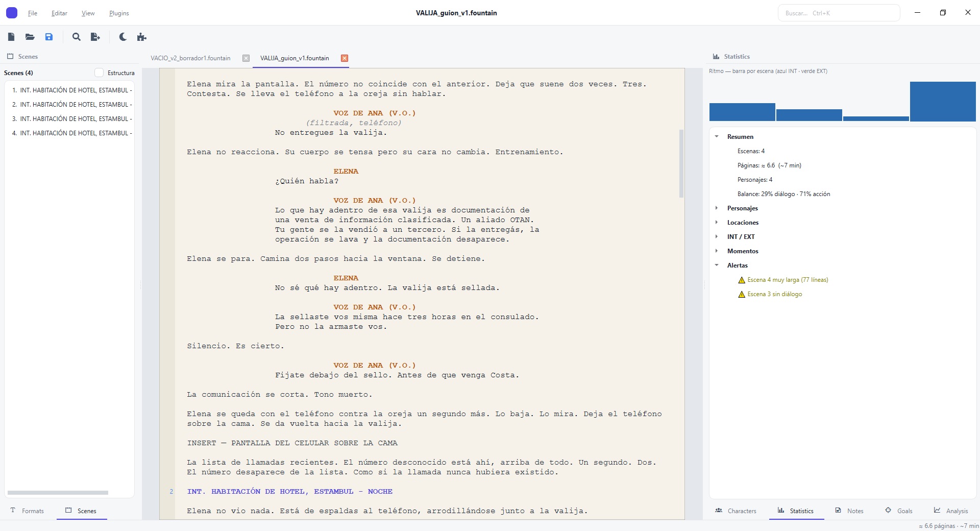Expand the Momentos section
The image size is (980, 531).
[717, 251]
